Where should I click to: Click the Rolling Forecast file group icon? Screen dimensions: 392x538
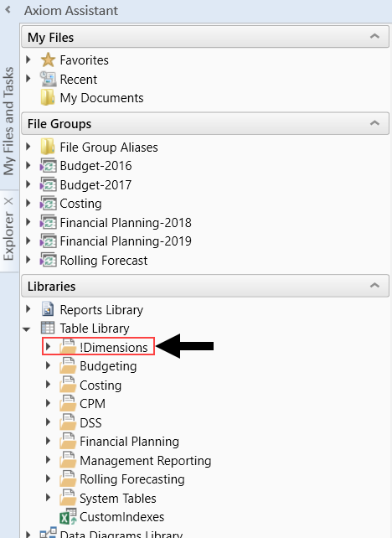click(48, 260)
